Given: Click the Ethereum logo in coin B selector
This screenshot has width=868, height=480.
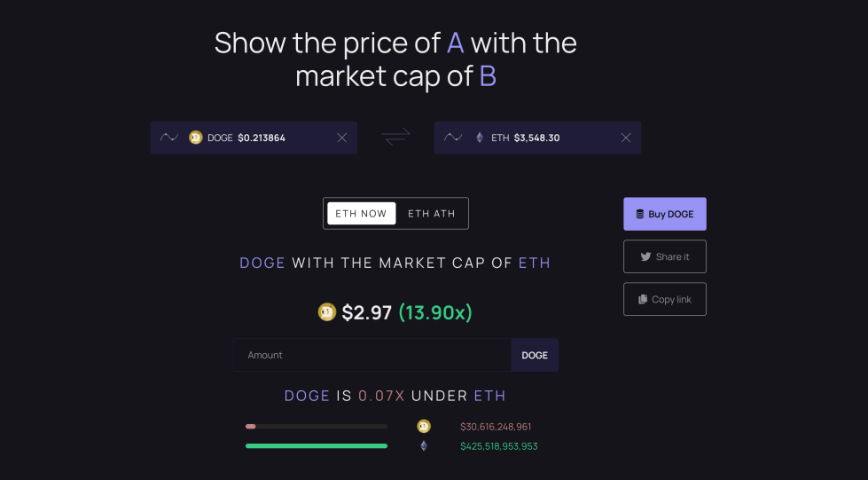Looking at the screenshot, I should [x=480, y=138].
